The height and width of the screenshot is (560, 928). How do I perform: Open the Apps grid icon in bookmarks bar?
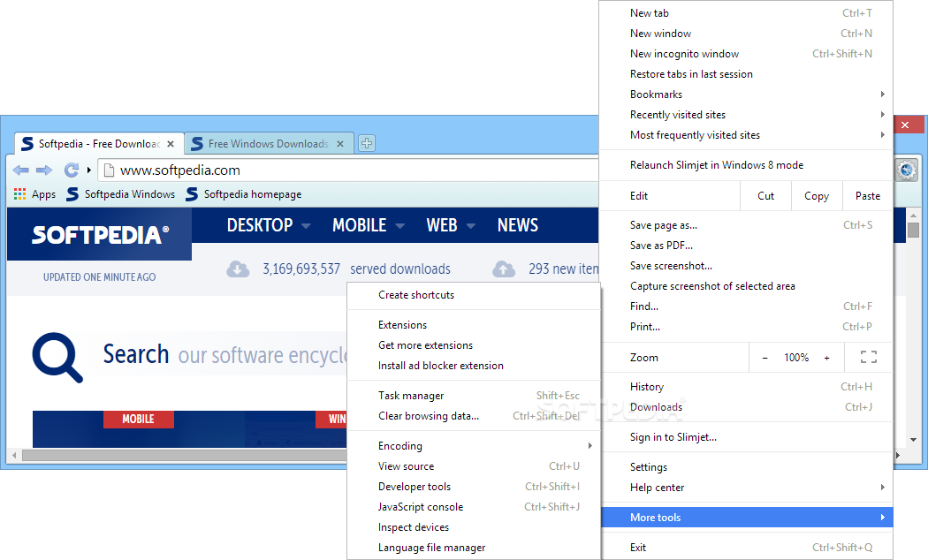pos(20,194)
